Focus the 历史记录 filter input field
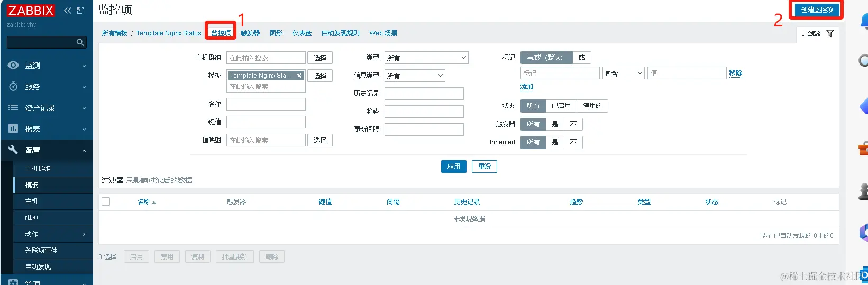 (x=424, y=94)
